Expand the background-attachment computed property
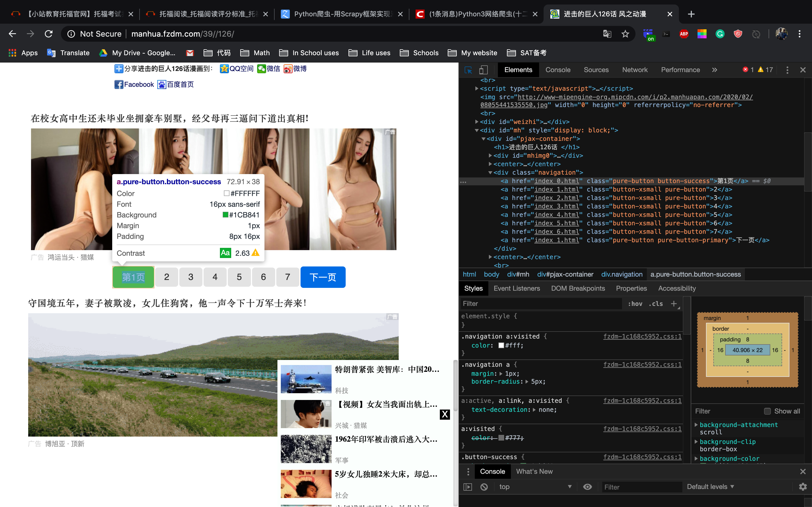Screen dimensions: 812x507 (696, 425)
